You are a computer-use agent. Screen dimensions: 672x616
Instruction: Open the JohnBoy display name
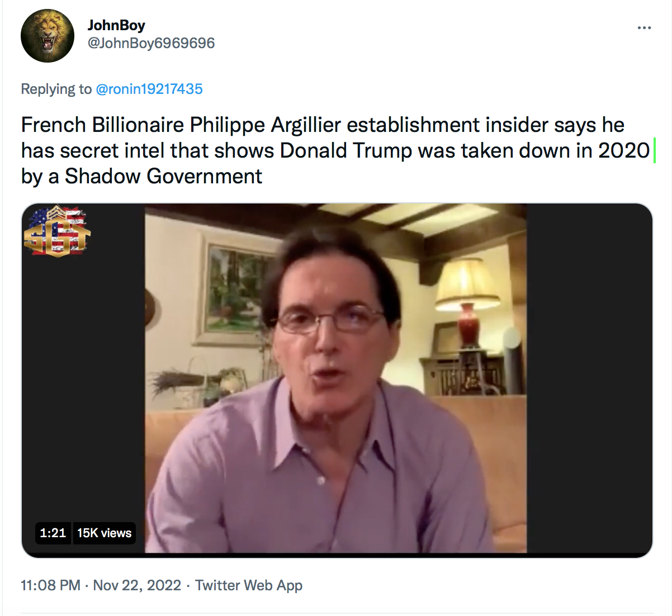pyautogui.click(x=116, y=25)
